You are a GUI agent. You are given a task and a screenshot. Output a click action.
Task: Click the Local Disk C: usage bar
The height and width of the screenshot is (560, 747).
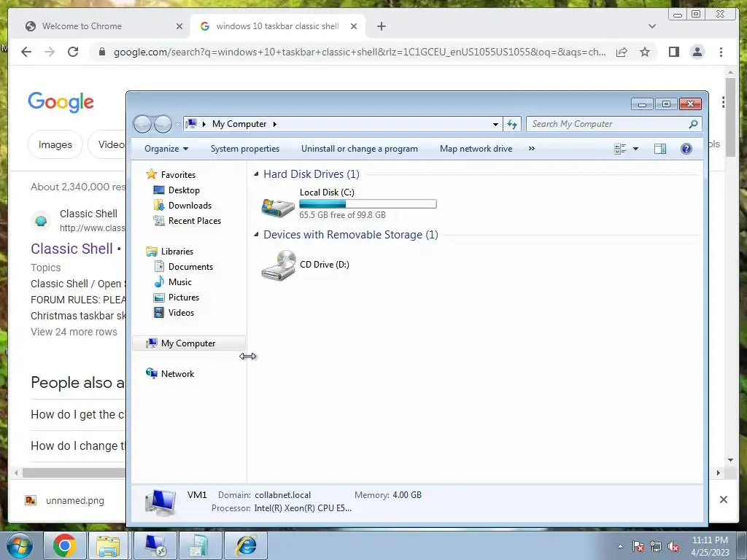(x=368, y=204)
